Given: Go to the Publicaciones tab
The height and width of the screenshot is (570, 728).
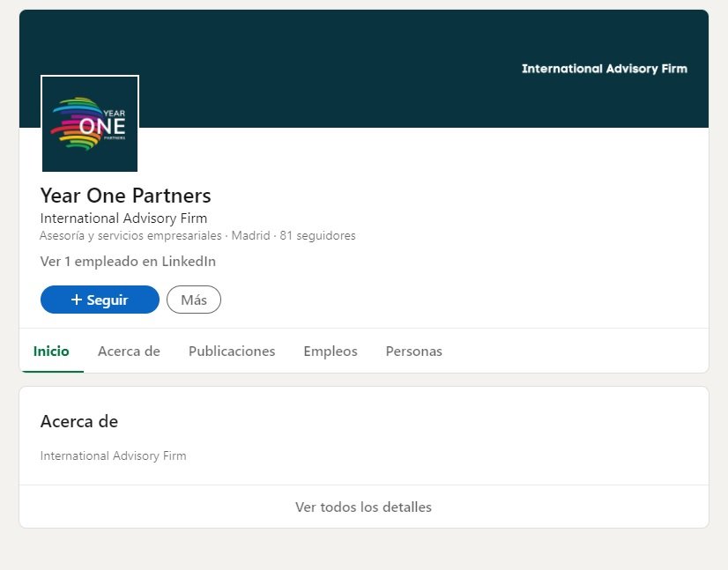Looking at the screenshot, I should coord(232,352).
